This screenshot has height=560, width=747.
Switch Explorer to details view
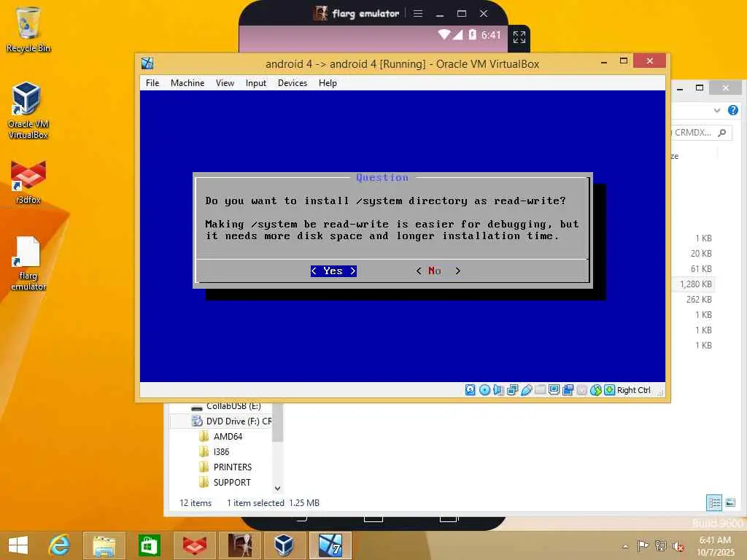coord(714,502)
